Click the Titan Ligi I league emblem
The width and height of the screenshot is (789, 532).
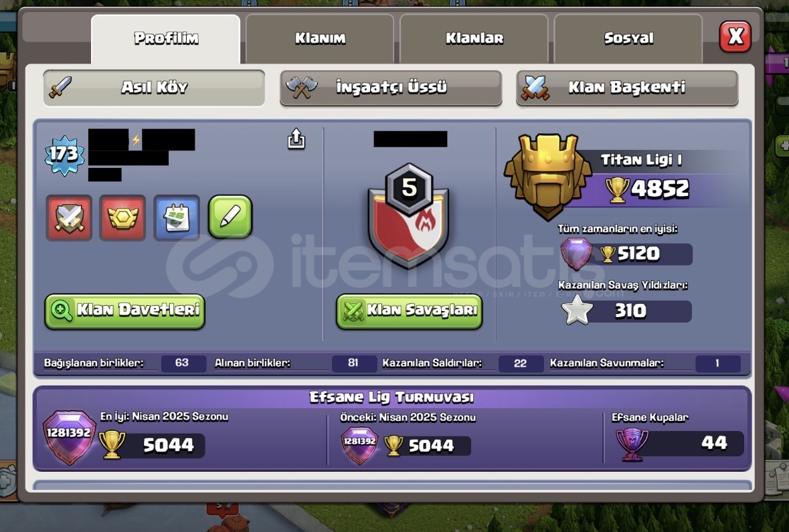click(548, 177)
